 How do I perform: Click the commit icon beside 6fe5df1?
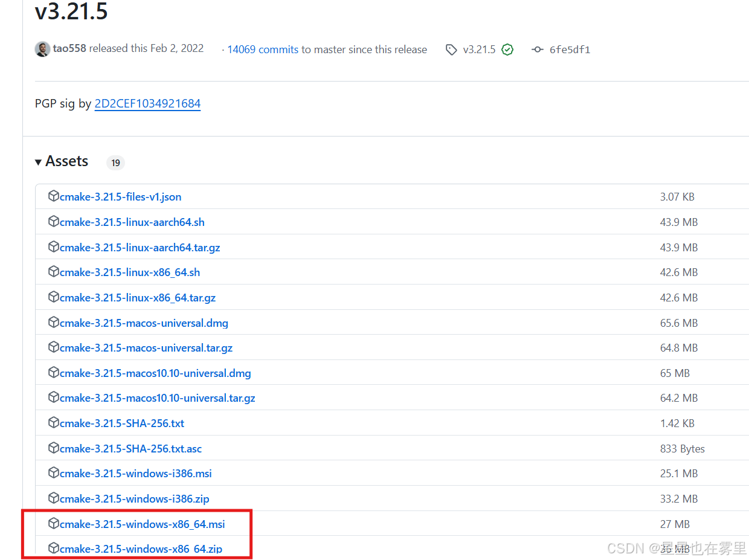click(x=537, y=50)
